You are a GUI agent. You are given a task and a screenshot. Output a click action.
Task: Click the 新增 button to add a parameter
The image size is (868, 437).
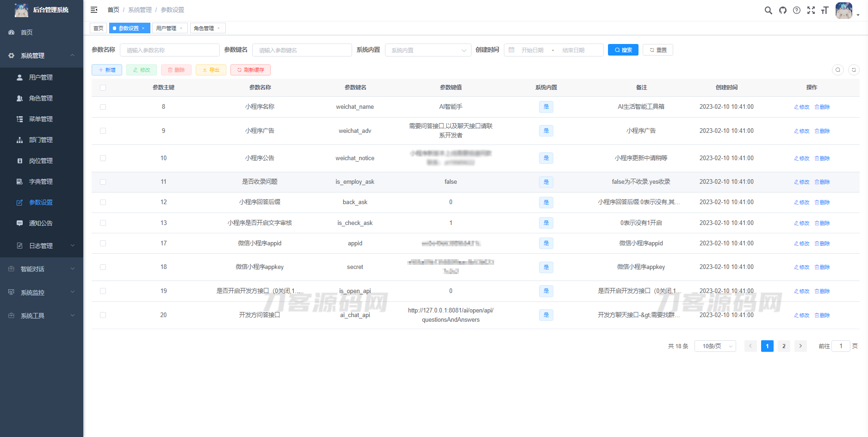pos(106,70)
